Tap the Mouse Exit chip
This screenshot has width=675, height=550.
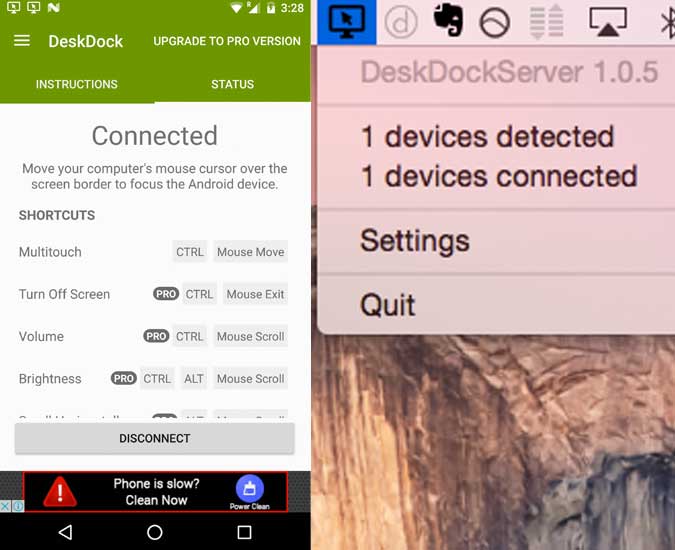[255, 294]
